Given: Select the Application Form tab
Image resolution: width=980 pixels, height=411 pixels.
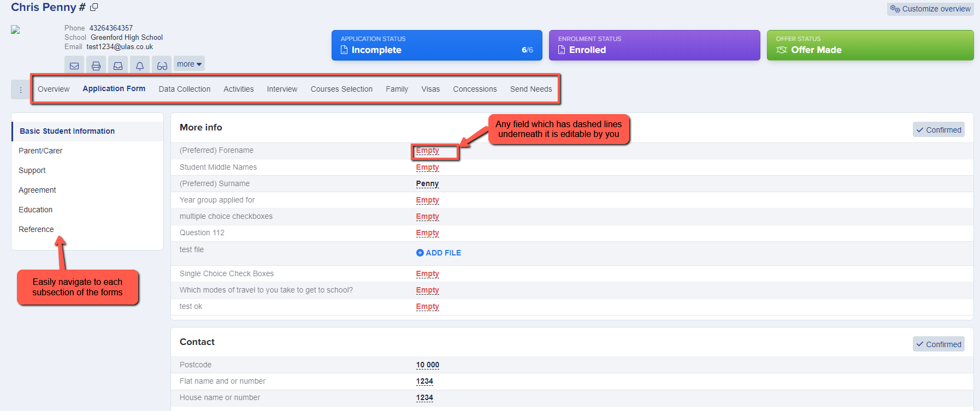Looking at the screenshot, I should click(x=114, y=88).
